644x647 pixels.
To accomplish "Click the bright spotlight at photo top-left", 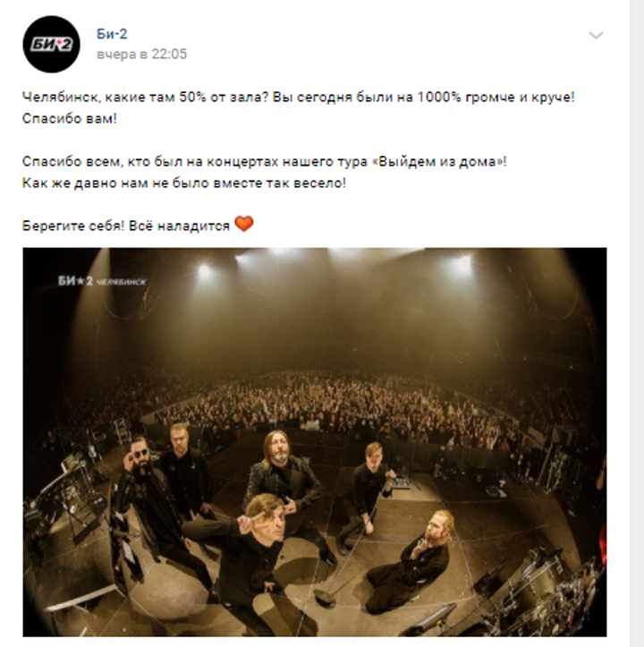I will click(x=204, y=270).
